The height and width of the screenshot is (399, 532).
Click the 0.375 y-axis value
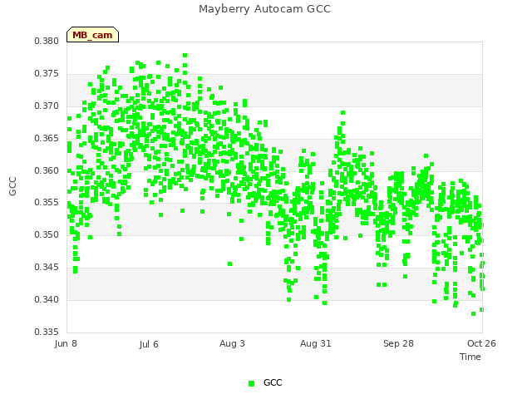(47, 74)
